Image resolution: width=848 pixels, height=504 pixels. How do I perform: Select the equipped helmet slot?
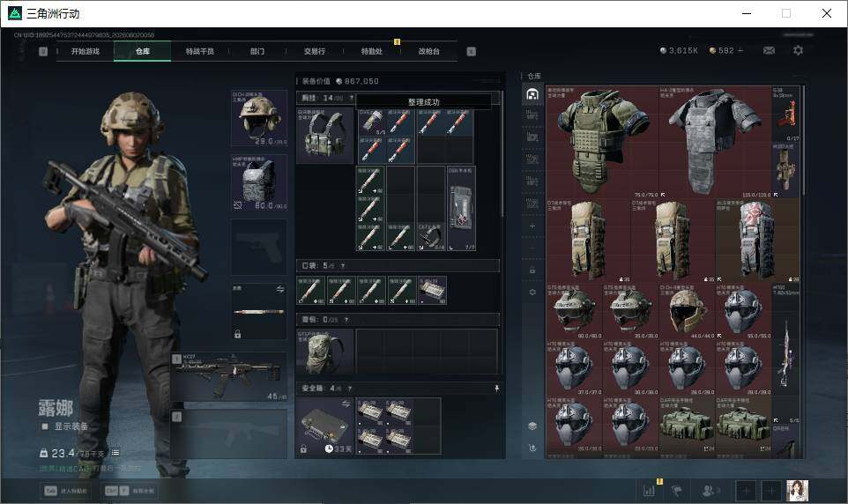point(259,118)
